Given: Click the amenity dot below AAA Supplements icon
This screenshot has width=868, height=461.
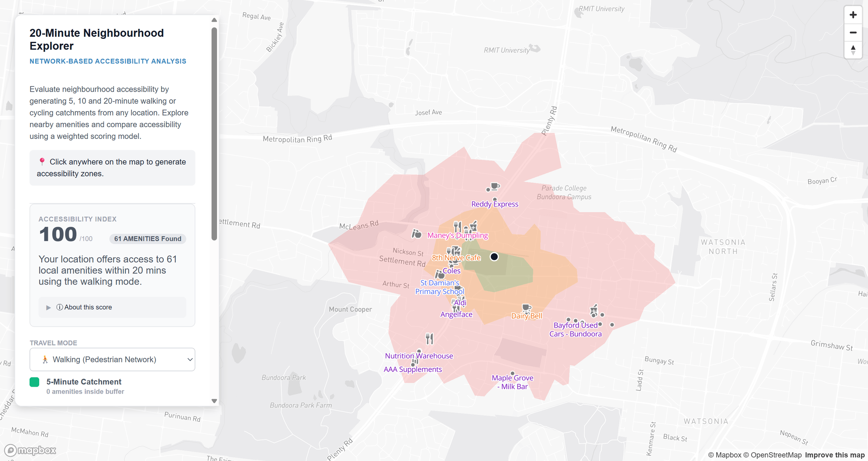Looking at the screenshot, I should coord(413,365).
